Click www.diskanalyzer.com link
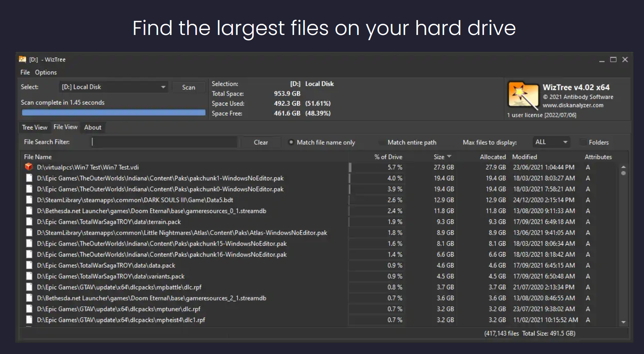This screenshot has width=644, height=354. coord(573,105)
